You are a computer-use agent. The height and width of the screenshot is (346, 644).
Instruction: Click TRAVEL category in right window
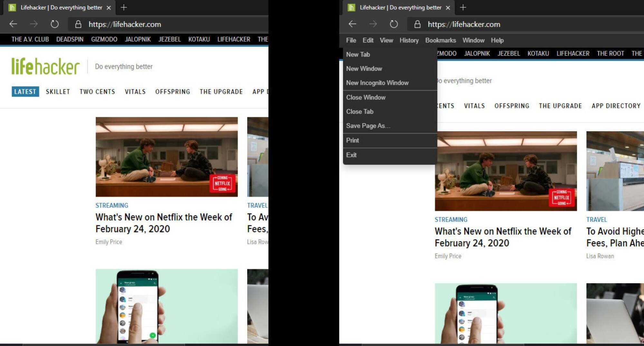tap(596, 220)
